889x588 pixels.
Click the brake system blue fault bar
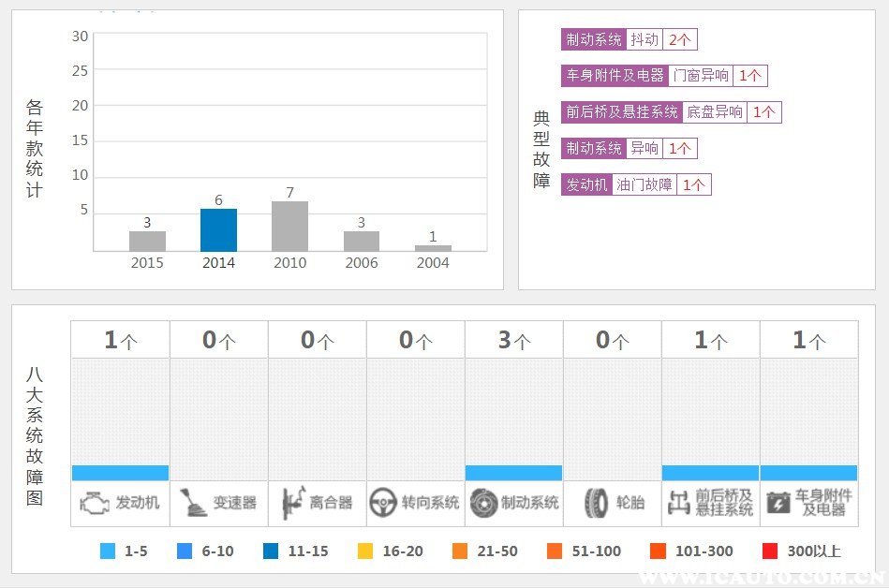[x=513, y=473]
